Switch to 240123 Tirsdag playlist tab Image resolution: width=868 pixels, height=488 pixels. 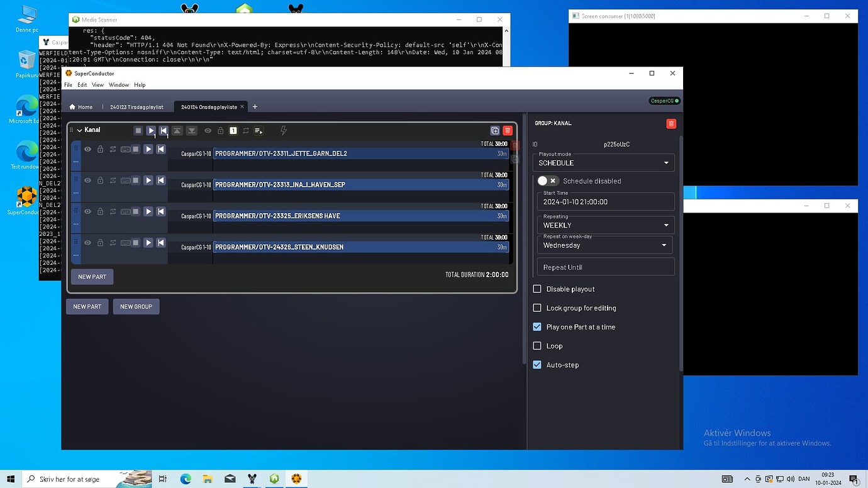pyautogui.click(x=136, y=107)
